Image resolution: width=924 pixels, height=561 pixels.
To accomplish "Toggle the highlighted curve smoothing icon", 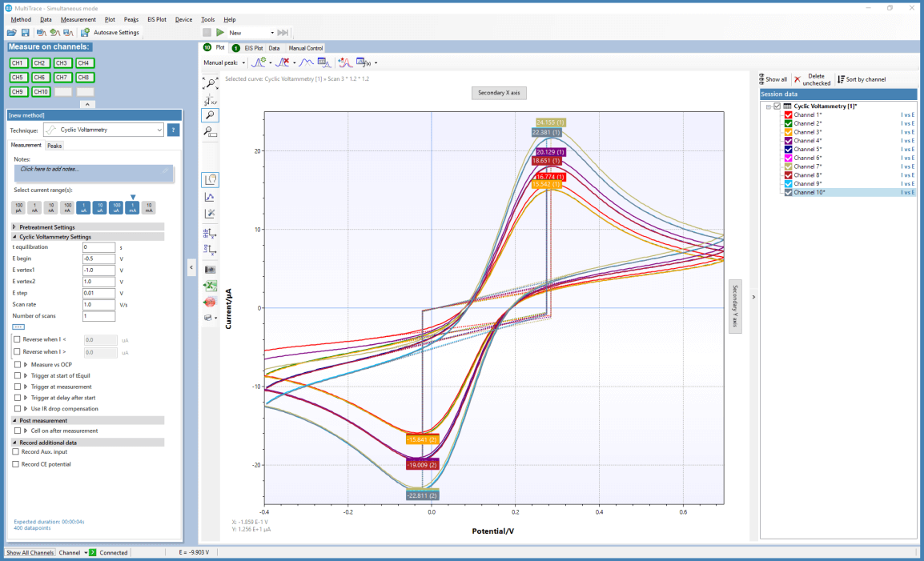I will coord(210,179).
